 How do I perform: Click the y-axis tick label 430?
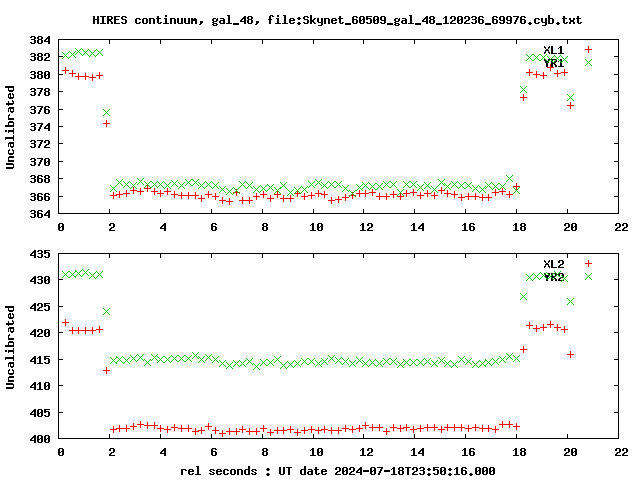click(40, 280)
